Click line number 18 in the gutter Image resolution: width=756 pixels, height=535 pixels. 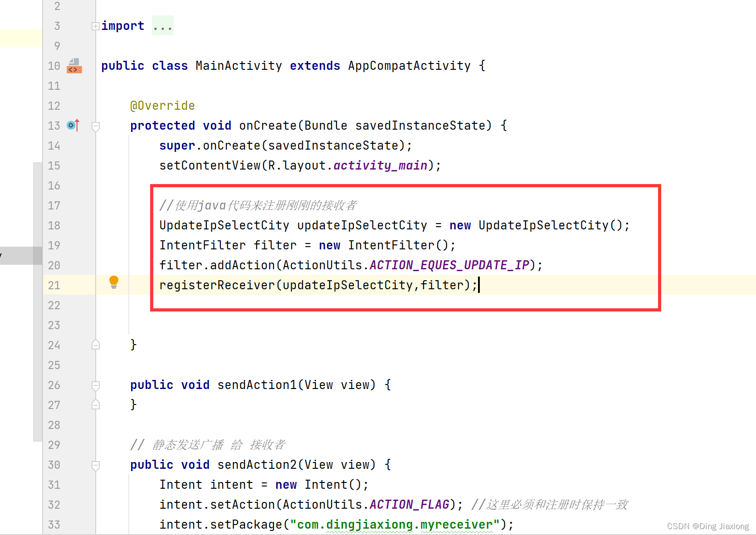(54, 225)
